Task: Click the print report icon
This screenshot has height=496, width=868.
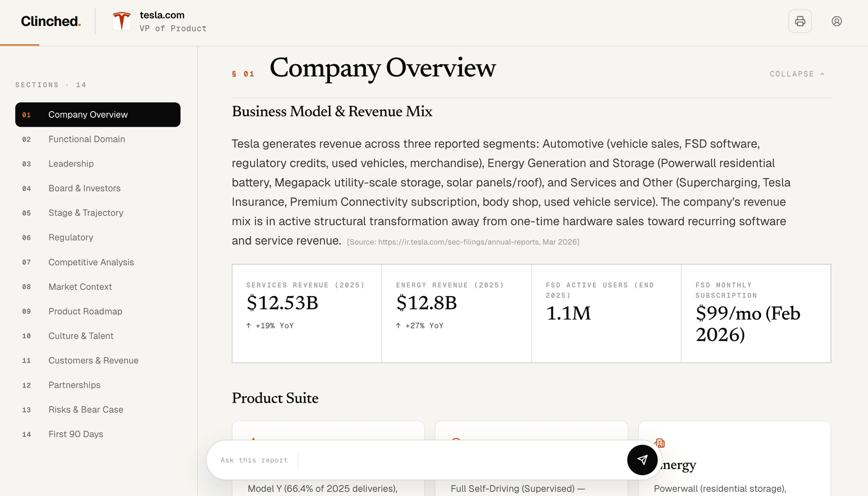Action: pyautogui.click(x=800, y=21)
